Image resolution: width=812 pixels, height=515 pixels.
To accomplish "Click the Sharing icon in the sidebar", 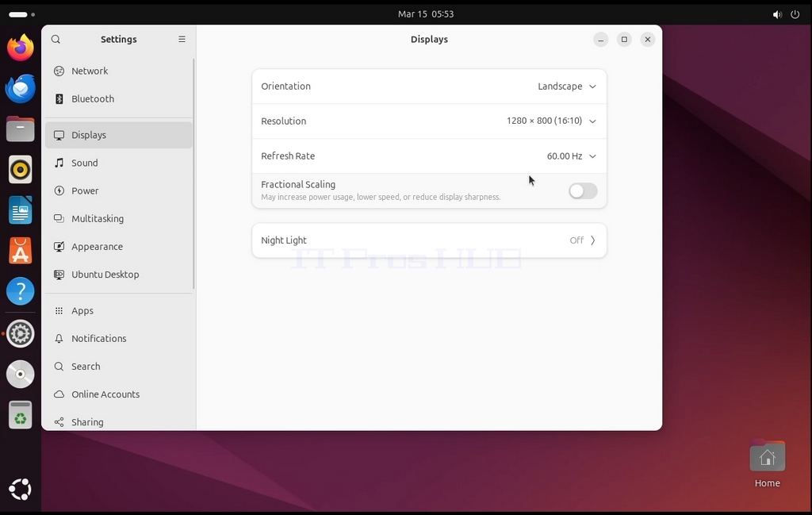I will pyautogui.click(x=59, y=422).
